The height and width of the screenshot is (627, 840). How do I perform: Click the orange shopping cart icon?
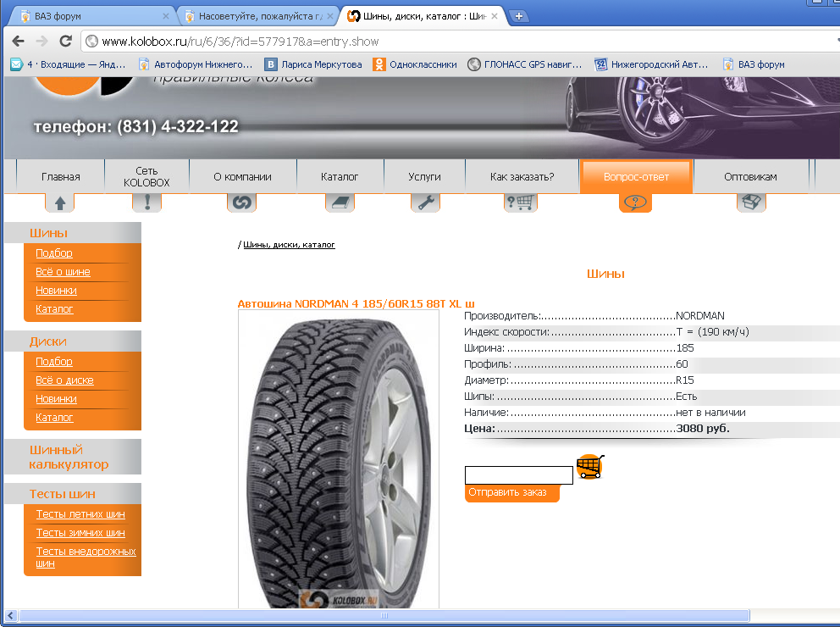[590, 467]
